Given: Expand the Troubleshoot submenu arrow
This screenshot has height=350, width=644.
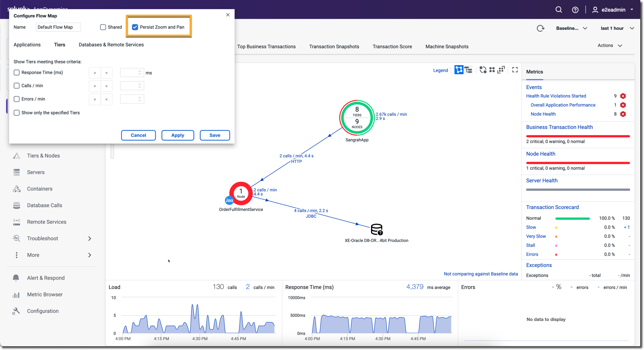Looking at the screenshot, I should tap(89, 239).
